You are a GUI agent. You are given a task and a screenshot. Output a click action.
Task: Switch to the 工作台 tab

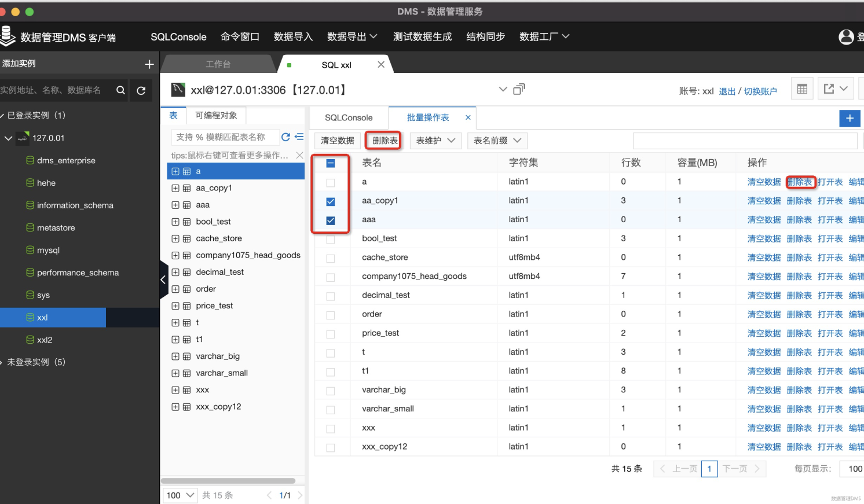[218, 64]
